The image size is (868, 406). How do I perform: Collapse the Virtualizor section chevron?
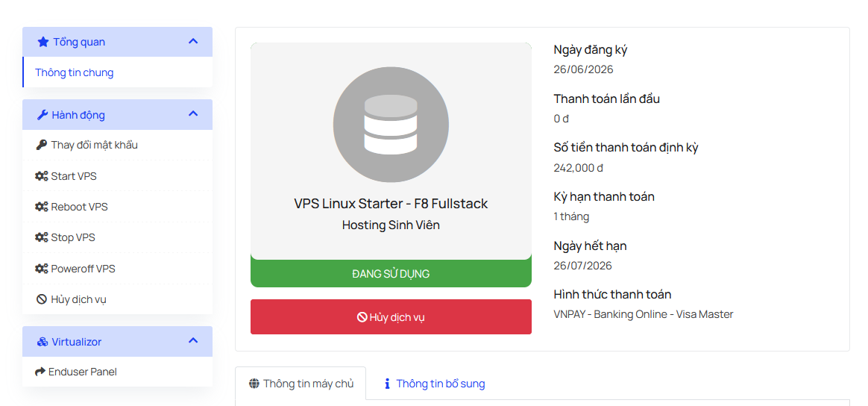[x=193, y=340]
